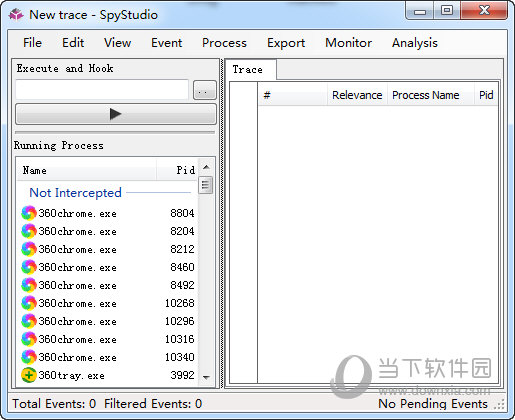Click the Process Name column header

pyautogui.click(x=430, y=95)
